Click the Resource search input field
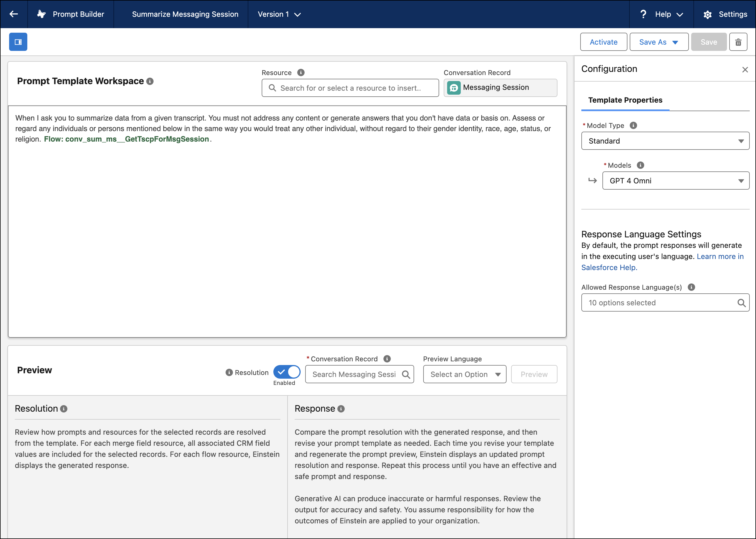756x539 pixels. pyautogui.click(x=350, y=88)
